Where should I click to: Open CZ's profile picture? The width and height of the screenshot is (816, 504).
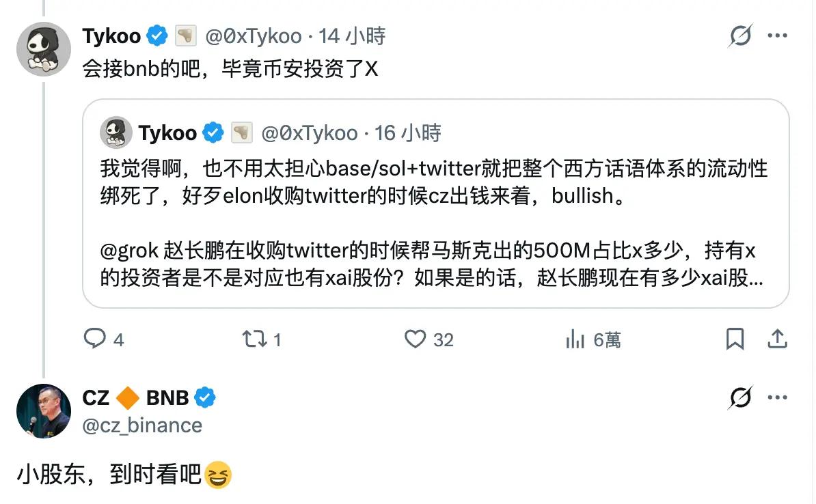[x=42, y=410]
